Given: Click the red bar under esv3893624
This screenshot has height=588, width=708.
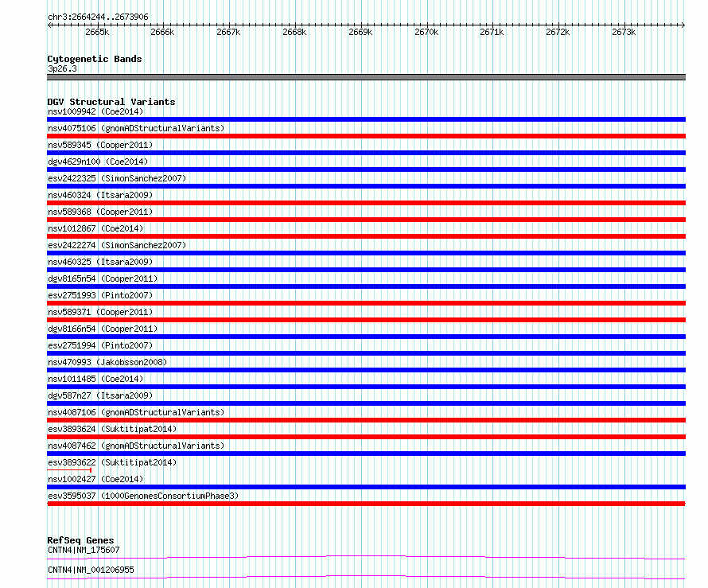Looking at the screenshot, I should coord(366,437).
